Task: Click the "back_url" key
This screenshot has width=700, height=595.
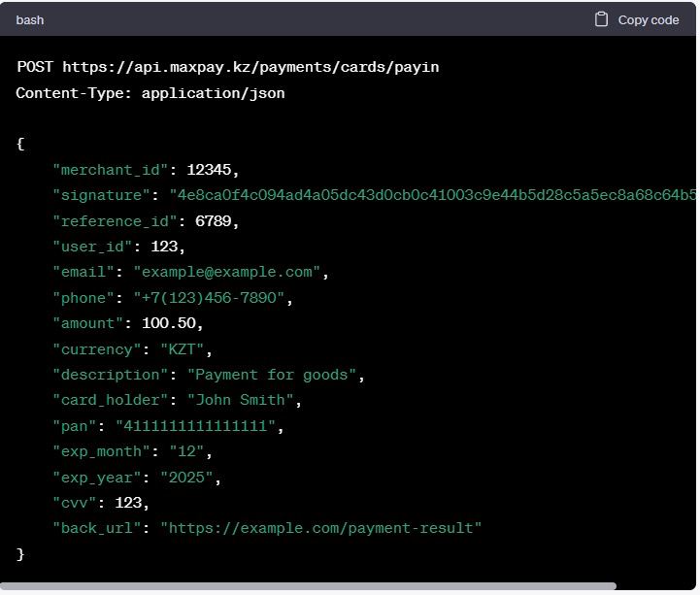Action: tap(97, 528)
